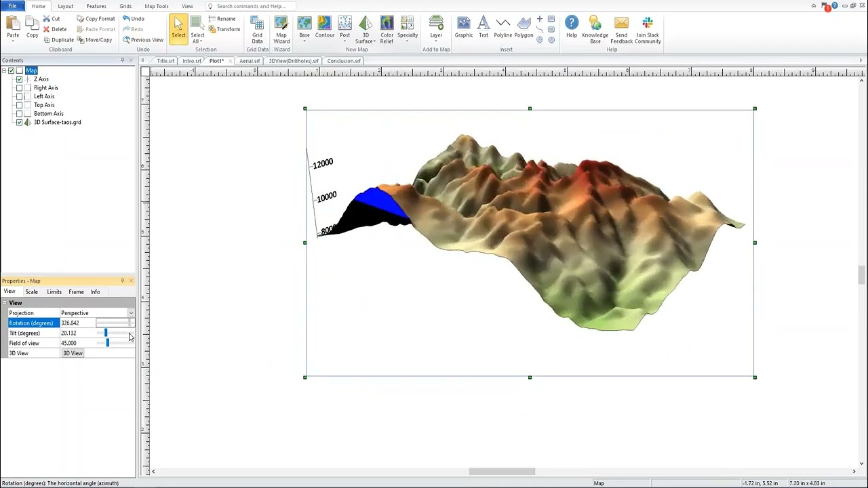The width and height of the screenshot is (868, 488).
Task: Enable the Left Axis checkbox
Action: (20, 96)
